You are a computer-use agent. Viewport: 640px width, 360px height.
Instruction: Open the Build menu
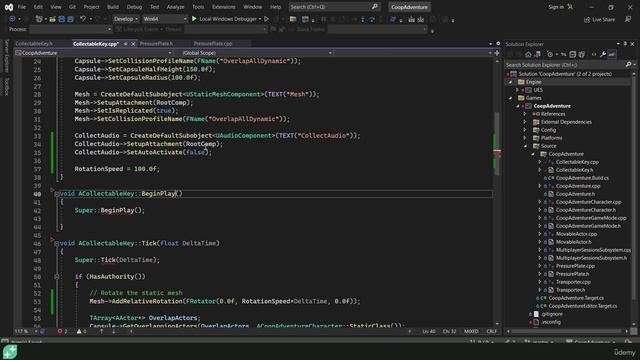click(113, 7)
